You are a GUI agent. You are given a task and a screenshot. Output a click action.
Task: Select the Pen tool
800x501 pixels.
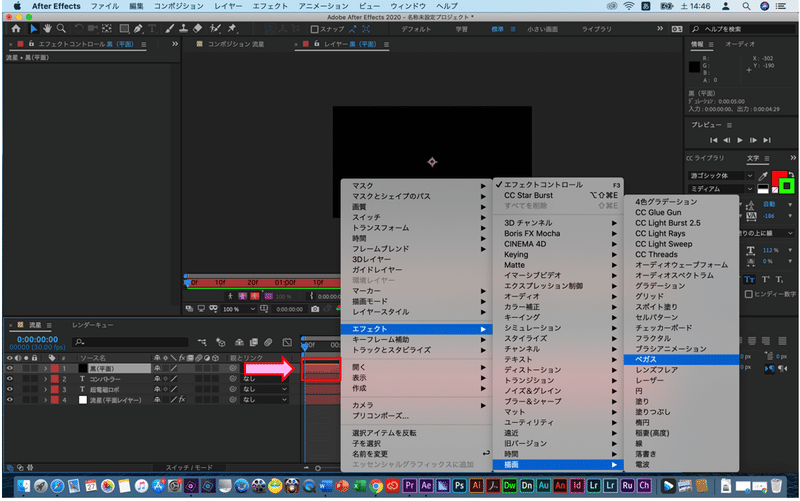[138, 29]
